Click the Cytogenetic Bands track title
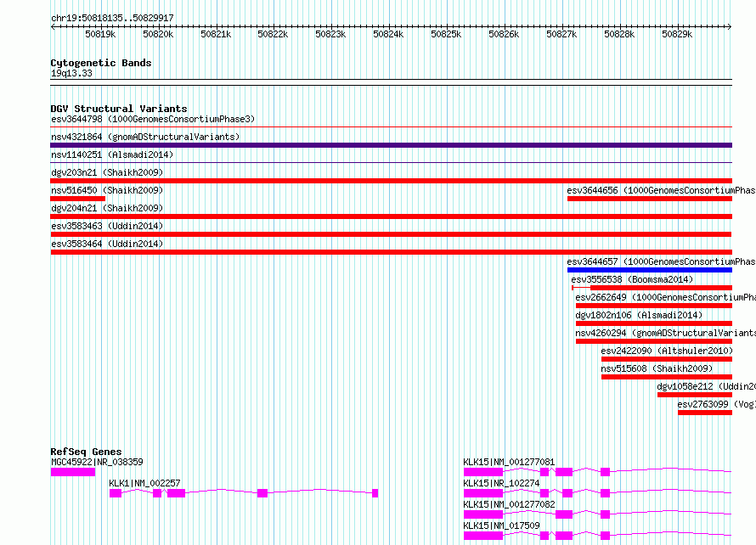 tap(101, 63)
